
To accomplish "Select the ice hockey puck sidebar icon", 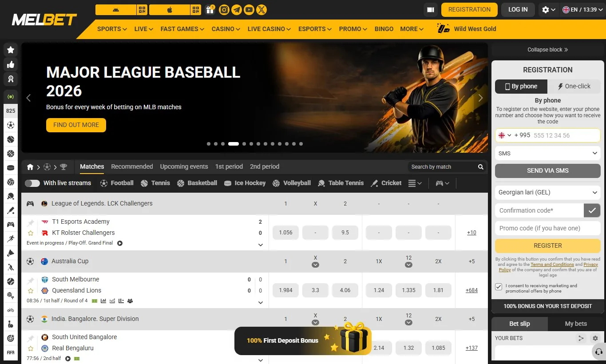I will (11, 168).
